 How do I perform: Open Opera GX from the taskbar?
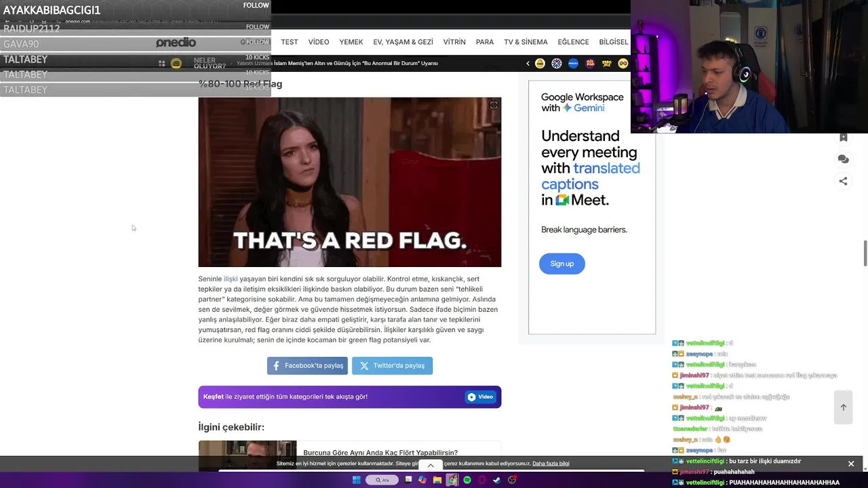pos(482,480)
